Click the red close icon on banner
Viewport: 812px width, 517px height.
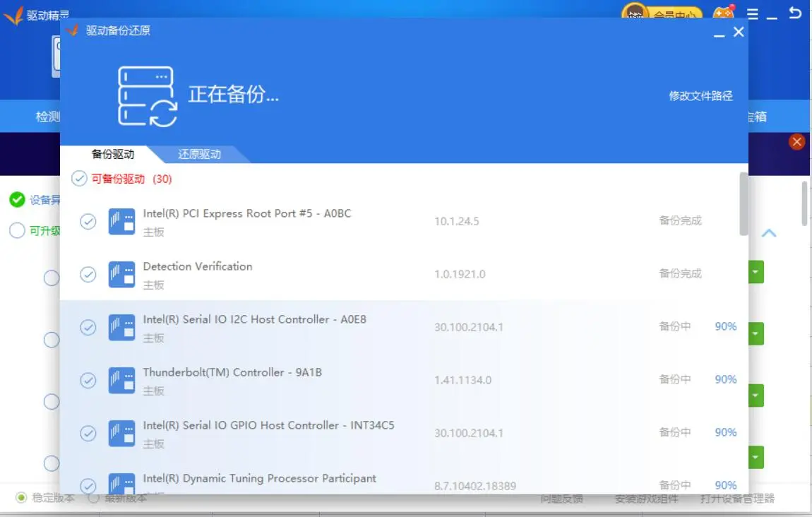point(797,142)
